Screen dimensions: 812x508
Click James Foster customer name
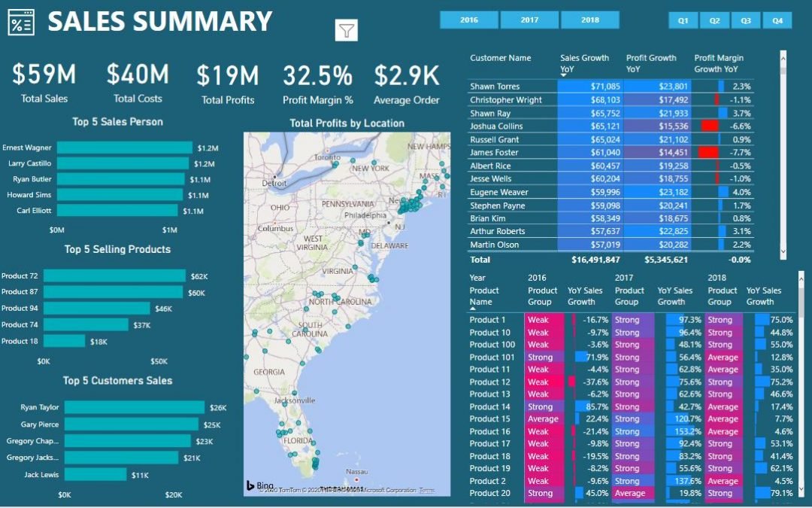pos(494,152)
